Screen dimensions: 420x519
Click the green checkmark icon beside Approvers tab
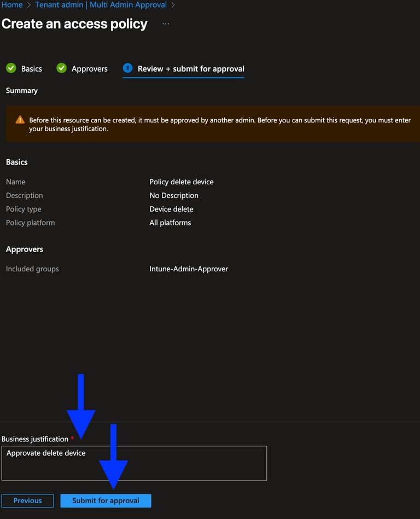[x=62, y=68]
